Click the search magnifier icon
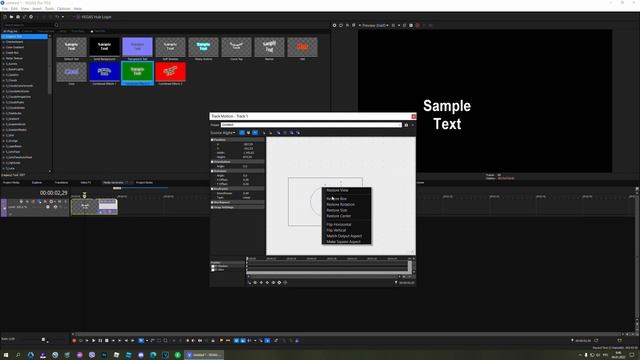This screenshot has width=640, height=360. (x=56, y=25)
